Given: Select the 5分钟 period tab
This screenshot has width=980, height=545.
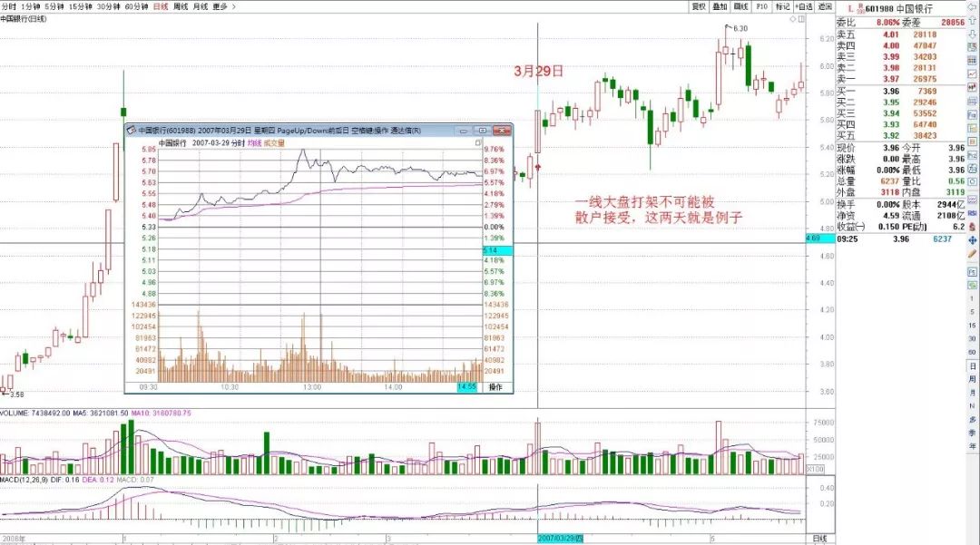Looking at the screenshot, I should pos(54,6).
